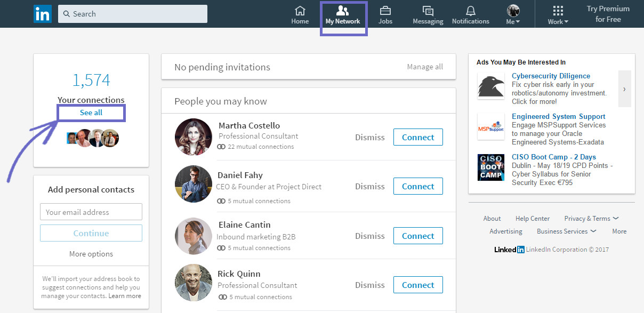Viewport: 644px width, 313px height.
Task: Click the MSPSupport ad logo
Action: point(491,127)
